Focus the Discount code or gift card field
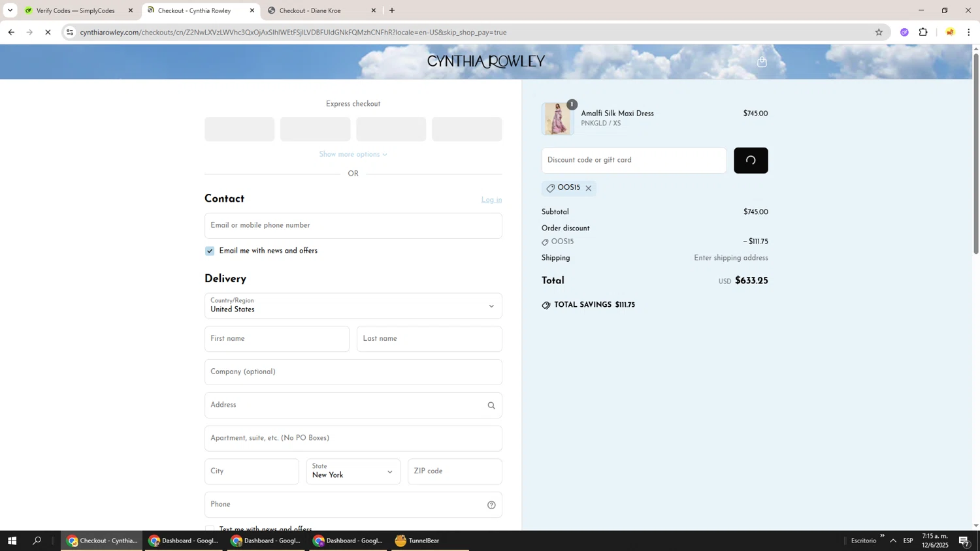The height and width of the screenshot is (551, 980). [x=634, y=161]
